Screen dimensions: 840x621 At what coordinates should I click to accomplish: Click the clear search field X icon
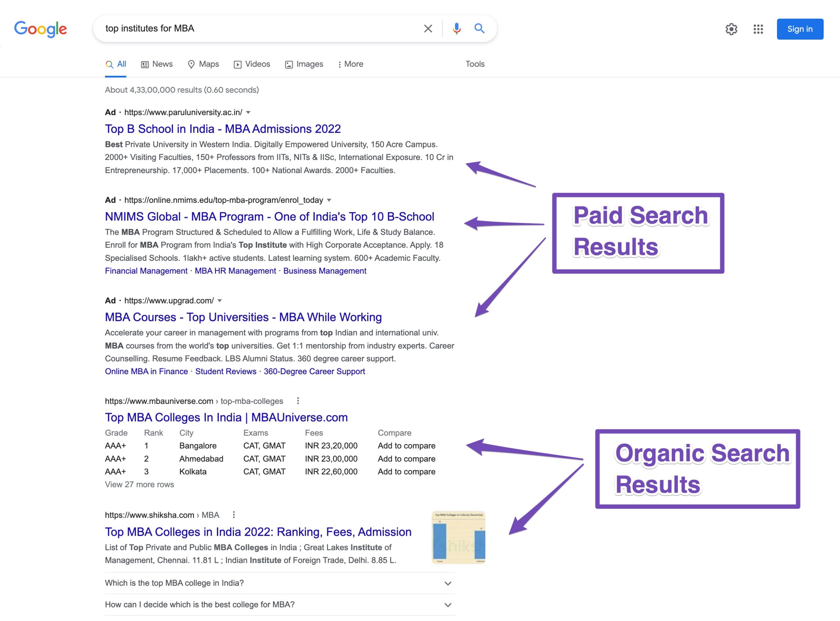click(428, 28)
